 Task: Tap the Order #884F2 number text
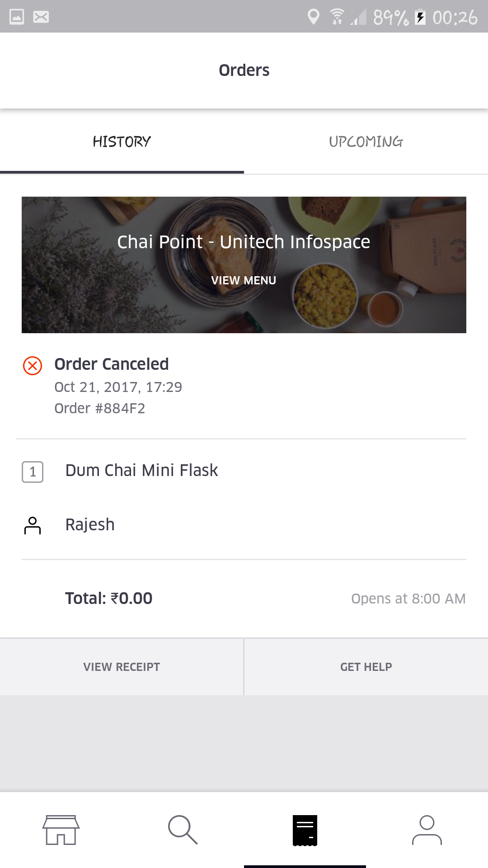click(x=100, y=408)
